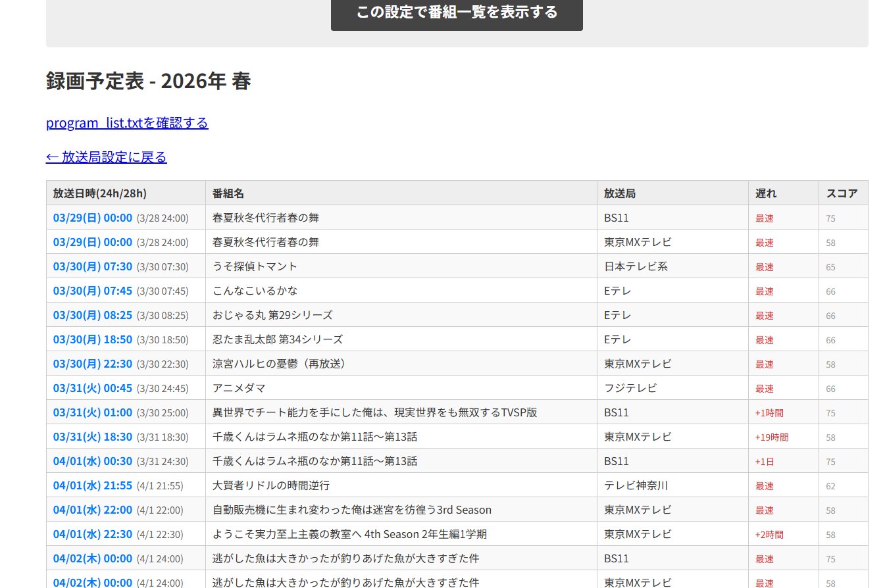Select ようこそ実力至上主義の教室へ 4th Season title
Viewport: 885px width, 588px height.
350,534
